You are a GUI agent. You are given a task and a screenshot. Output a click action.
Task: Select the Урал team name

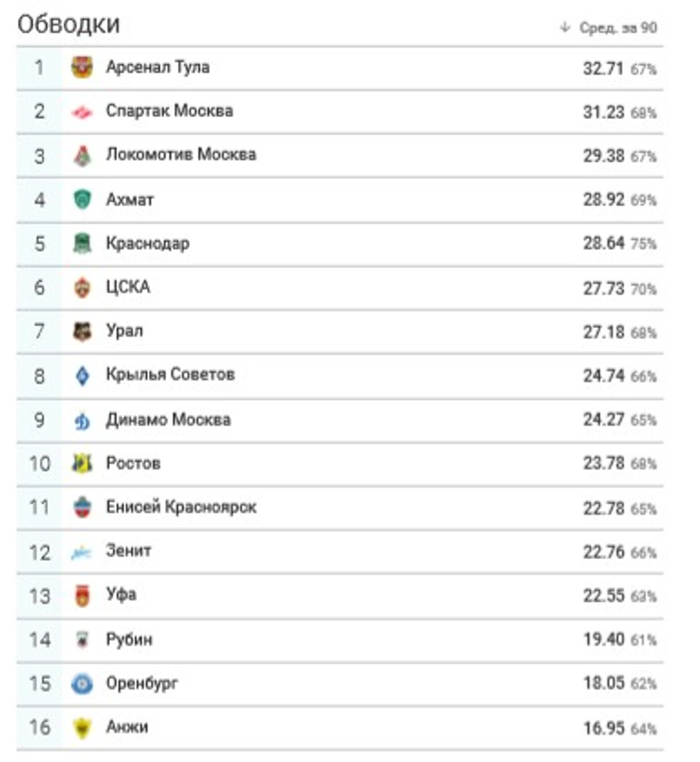125,331
